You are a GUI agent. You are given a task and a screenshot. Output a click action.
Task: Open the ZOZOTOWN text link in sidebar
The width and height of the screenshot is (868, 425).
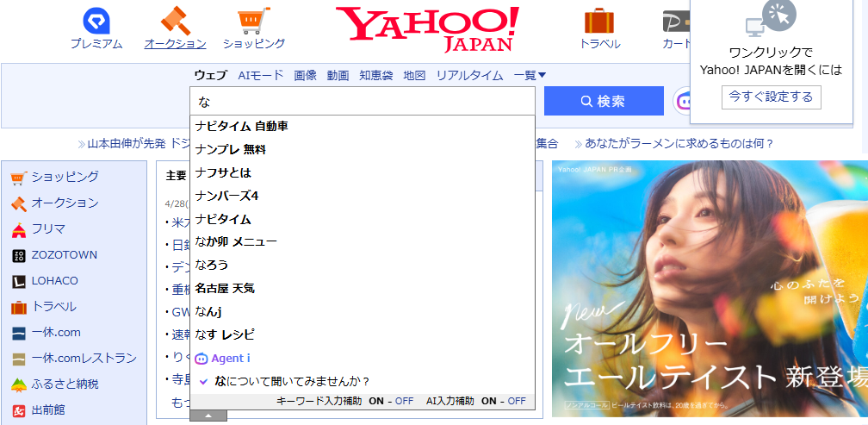(x=65, y=255)
